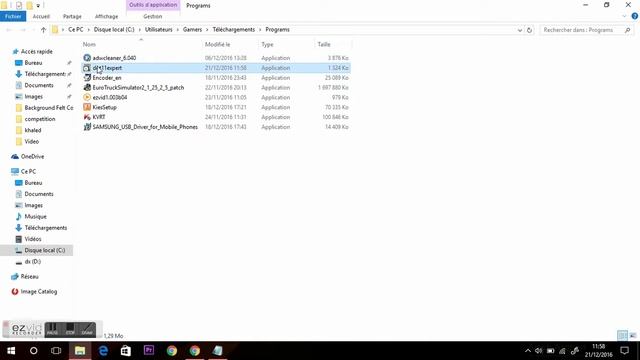Open the Gestion tab

coord(153,16)
